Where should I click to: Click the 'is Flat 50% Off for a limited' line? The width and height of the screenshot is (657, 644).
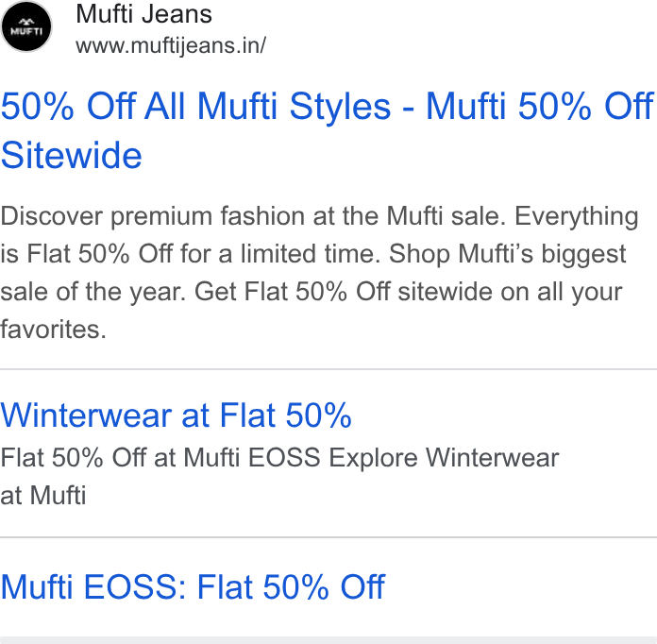[190, 254]
